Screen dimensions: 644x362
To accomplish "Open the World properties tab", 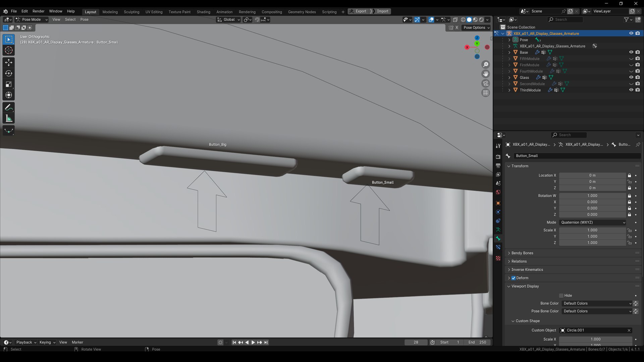I will coord(498,192).
